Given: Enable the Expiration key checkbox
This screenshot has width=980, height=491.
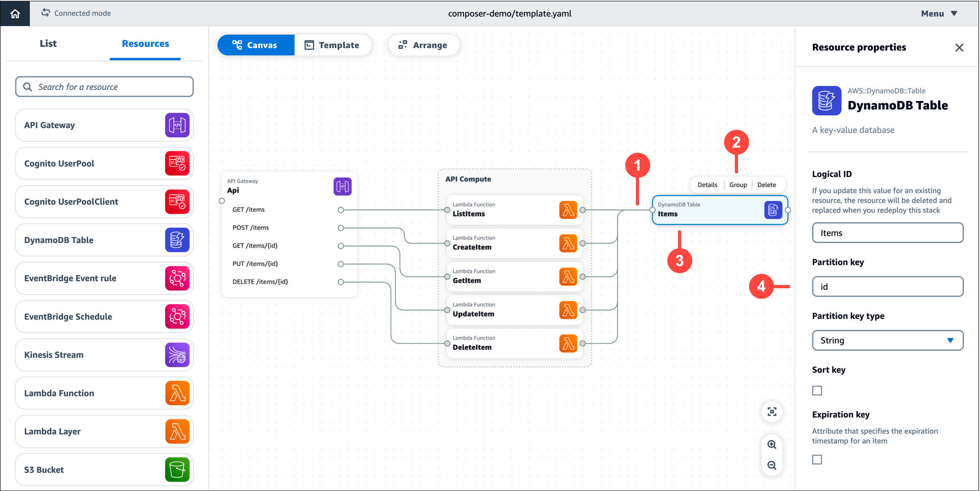Looking at the screenshot, I should click(817, 459).
